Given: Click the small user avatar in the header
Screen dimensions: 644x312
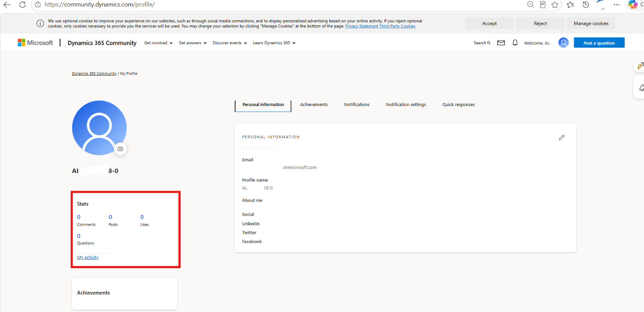Looking at the screenshot, I should coord(563,42).
